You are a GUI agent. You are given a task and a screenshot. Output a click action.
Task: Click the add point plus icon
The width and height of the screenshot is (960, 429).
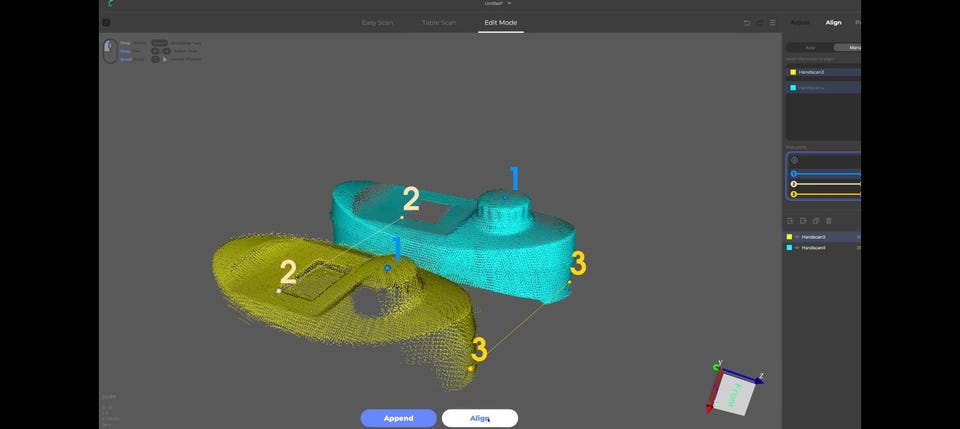[x=794, y=160]
